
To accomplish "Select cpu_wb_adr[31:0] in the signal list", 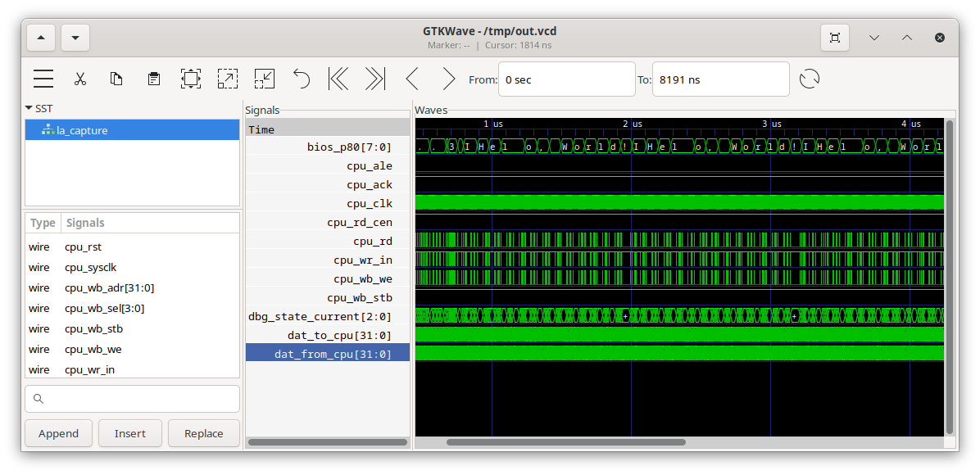I will (x=109, y=288).
